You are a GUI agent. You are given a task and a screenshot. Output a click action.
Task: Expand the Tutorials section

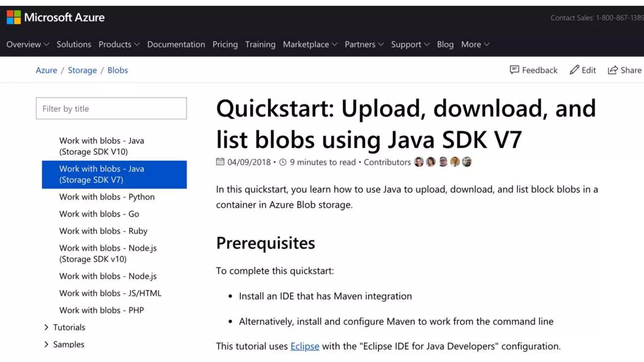(46, 327)
